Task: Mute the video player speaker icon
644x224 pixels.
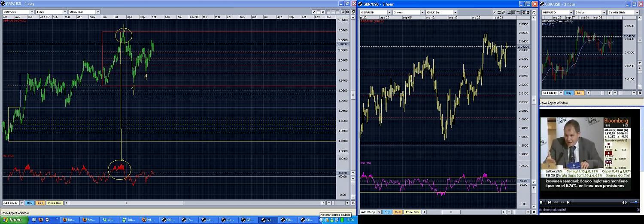Action: pyautogui.click(x=624, y=202)
